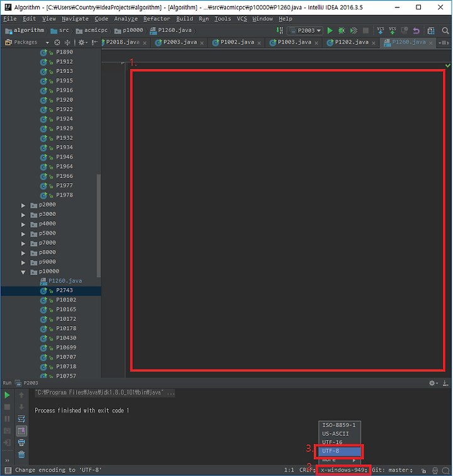Screen dimensions: 453x476
Task: Open the P2003 run configuration dropdown
Action: (x=305, y=31)
